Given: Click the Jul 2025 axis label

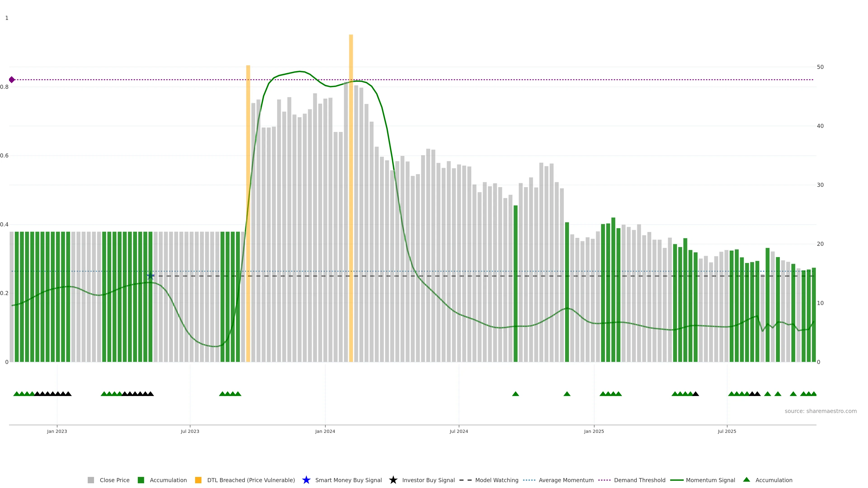Looking at the screenshot, I should [727, 431].
